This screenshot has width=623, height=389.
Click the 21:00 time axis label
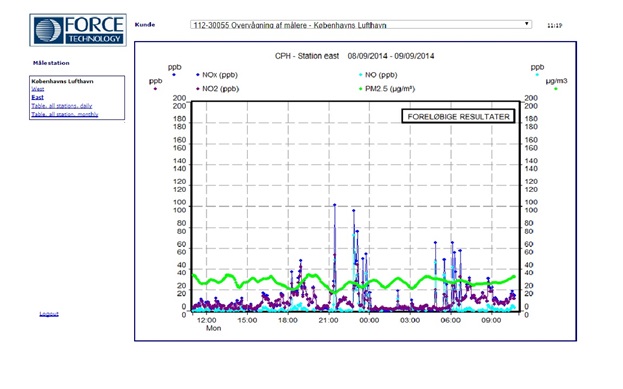[x=328, y=320]
